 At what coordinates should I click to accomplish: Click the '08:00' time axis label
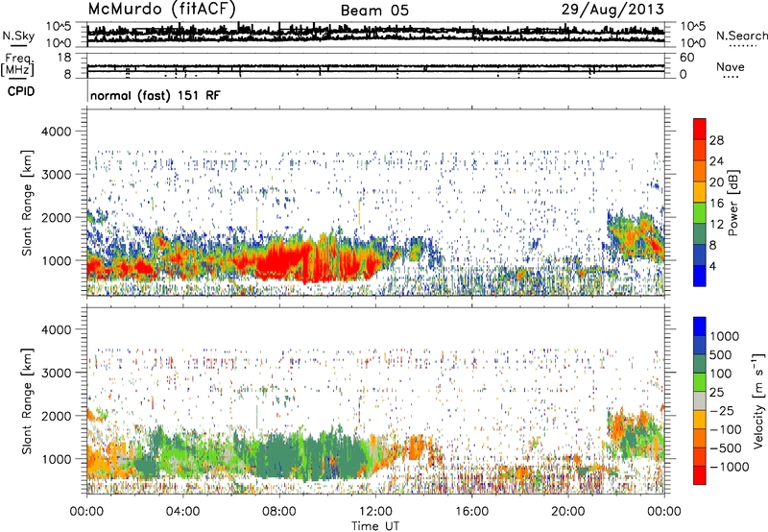pos(279,512)
